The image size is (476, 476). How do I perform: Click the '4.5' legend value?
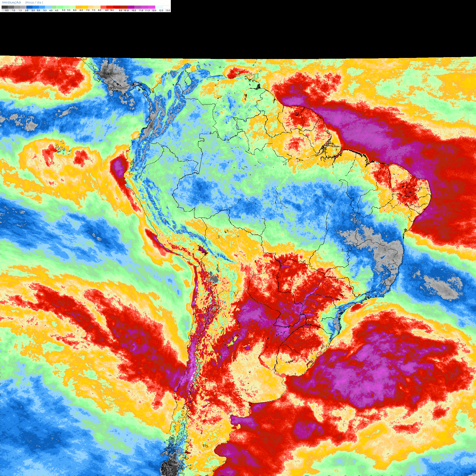click(57, 10)
